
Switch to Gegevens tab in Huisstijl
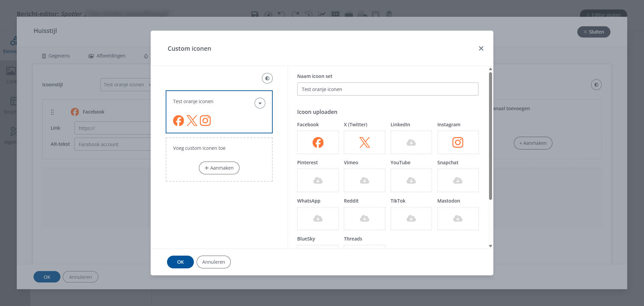pyautogui.click(x=56, y=56)
